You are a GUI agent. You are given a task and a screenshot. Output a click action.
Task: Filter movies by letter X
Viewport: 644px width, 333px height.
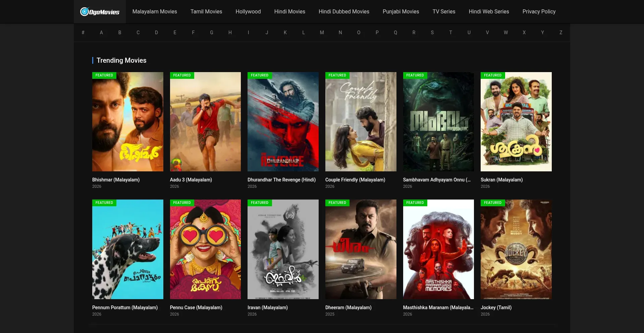[524, 33]
